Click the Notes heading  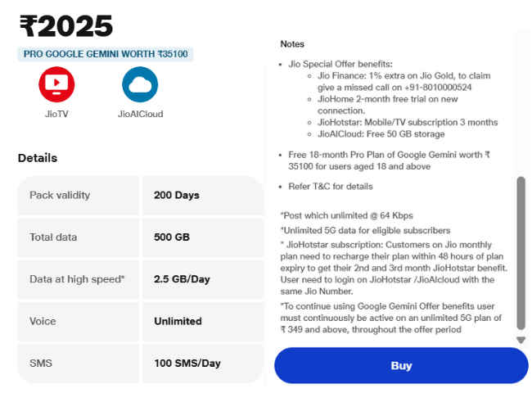292,43
